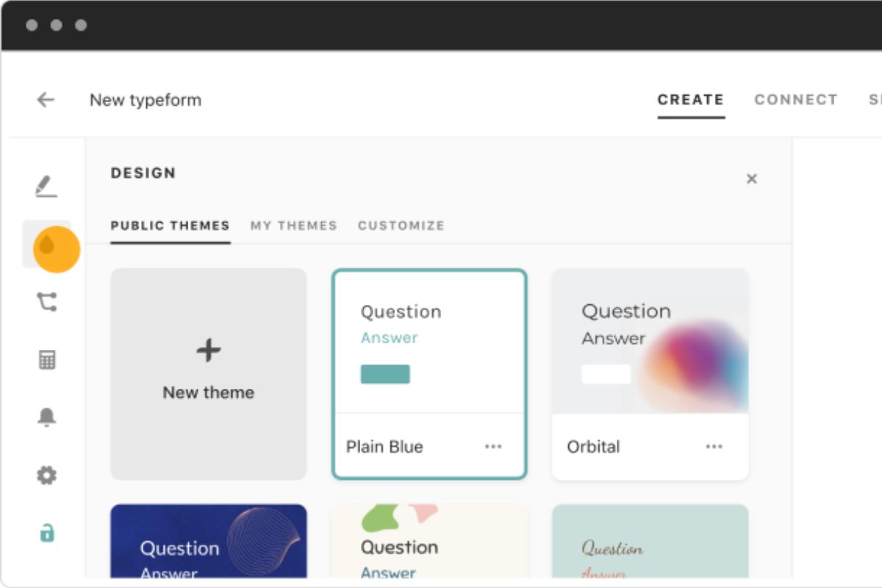882x588 pixels.
Task: Click the back arrow next to New typeform
Action: tap(46, 99)
